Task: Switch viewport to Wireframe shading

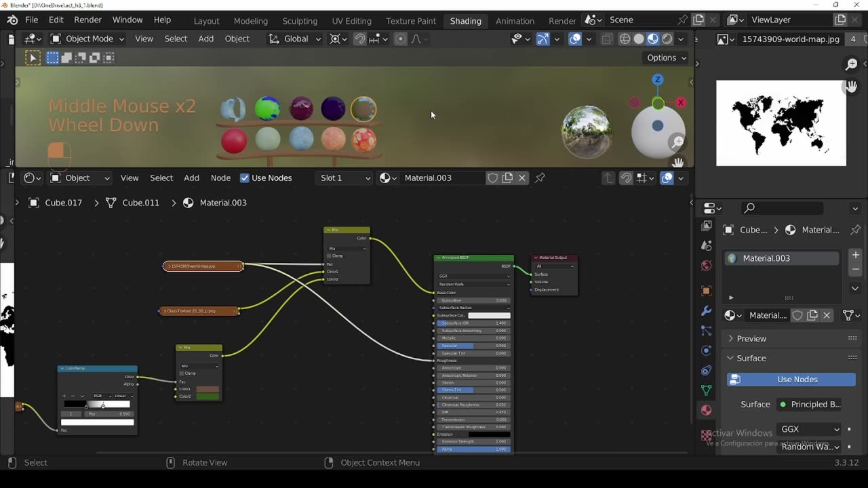Action: (x=625, y=39)
